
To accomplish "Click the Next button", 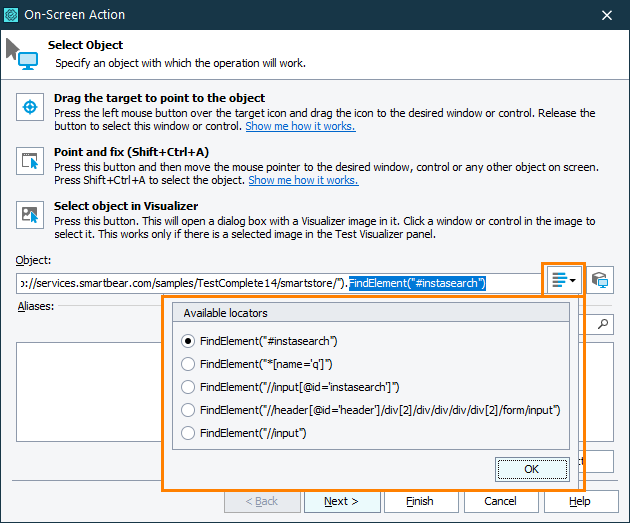I will coord(341,501).
